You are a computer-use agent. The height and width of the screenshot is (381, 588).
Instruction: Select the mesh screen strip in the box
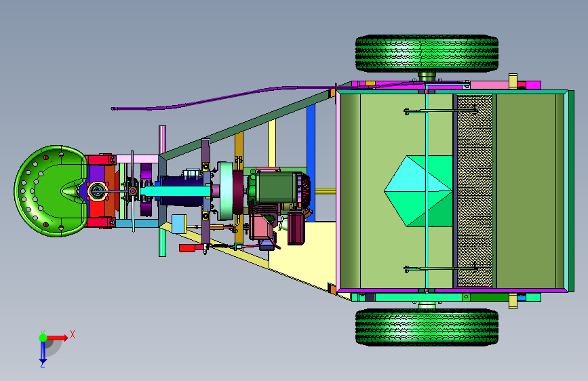474,191
